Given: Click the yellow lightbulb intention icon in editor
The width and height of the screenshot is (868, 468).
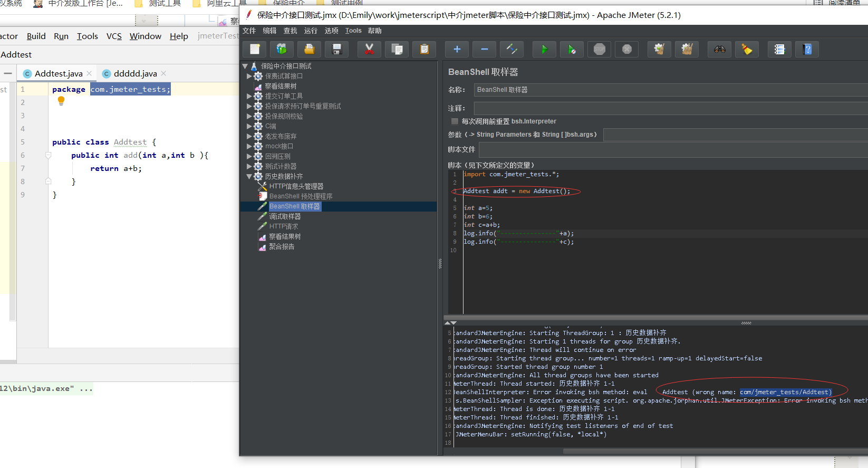Looking at the screenshot, I should tap(61, 101).
